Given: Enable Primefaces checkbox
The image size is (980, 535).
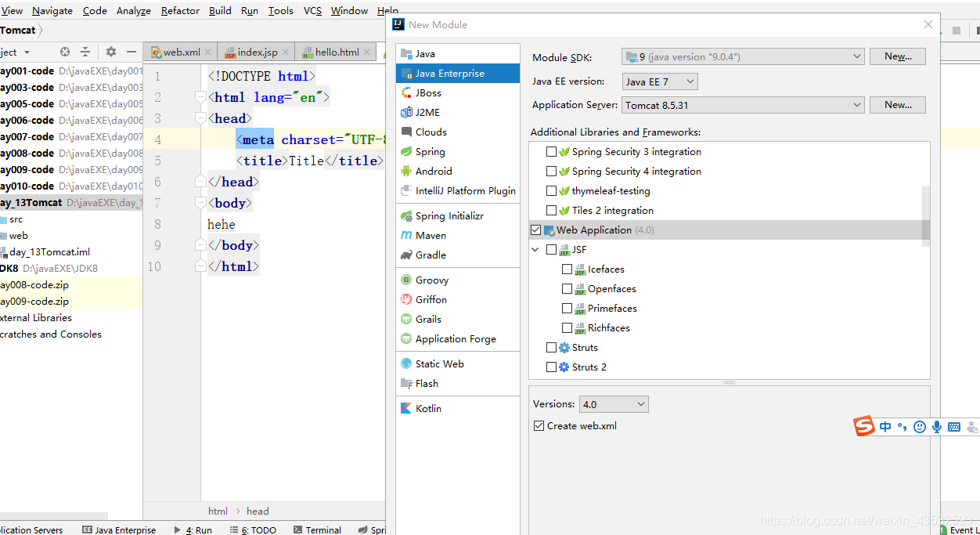Looking at the screenshot, I should (567, 309).
